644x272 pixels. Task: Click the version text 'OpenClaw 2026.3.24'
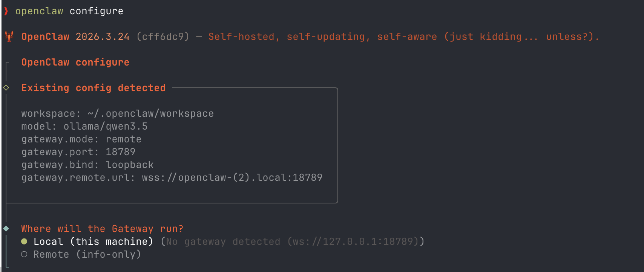pyautogui.click(x=75, y=37)
